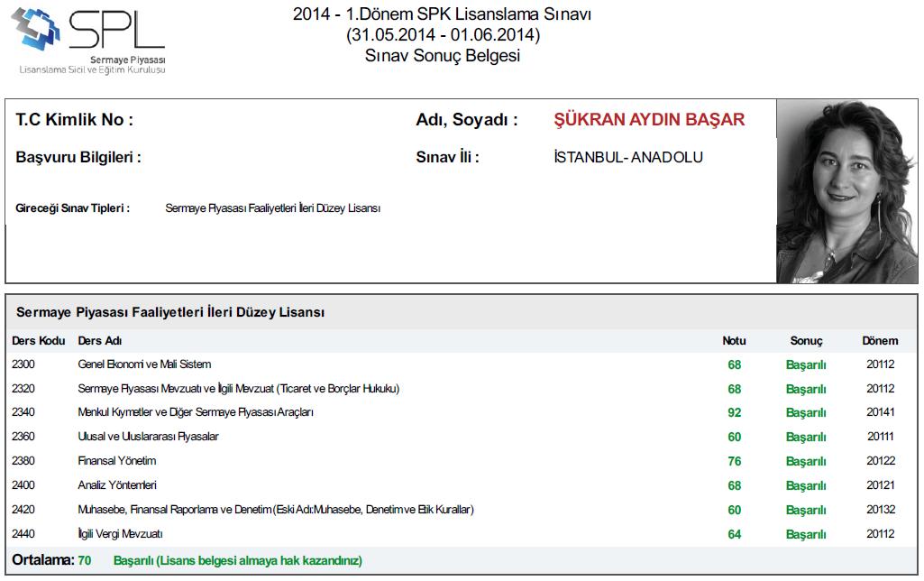Click the grade 64 for İlgili Vergi Mevzuatı
The height and width of the screenshot is (581, 924).
[735, 534]
